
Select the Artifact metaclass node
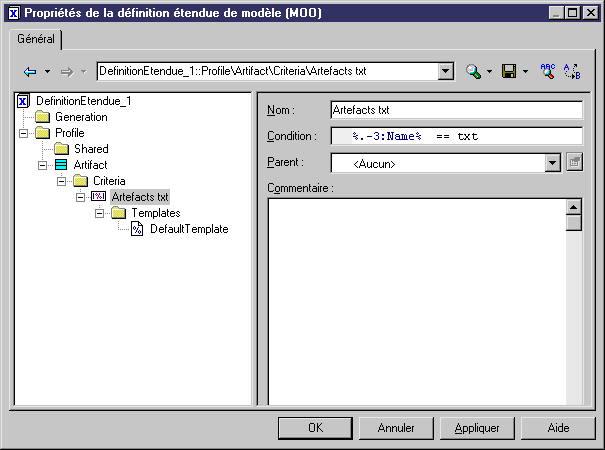(x=90, y=165)
